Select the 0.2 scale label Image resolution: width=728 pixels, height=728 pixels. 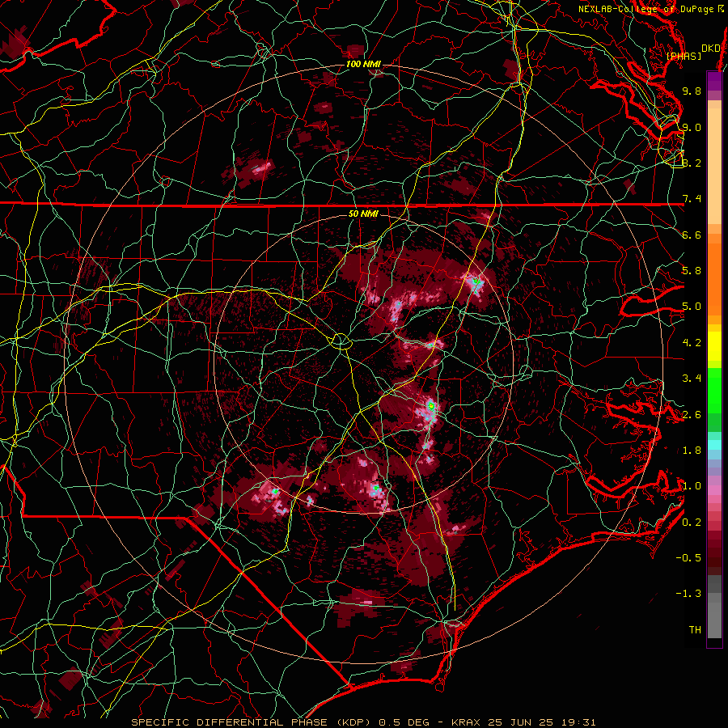point(692,523)
